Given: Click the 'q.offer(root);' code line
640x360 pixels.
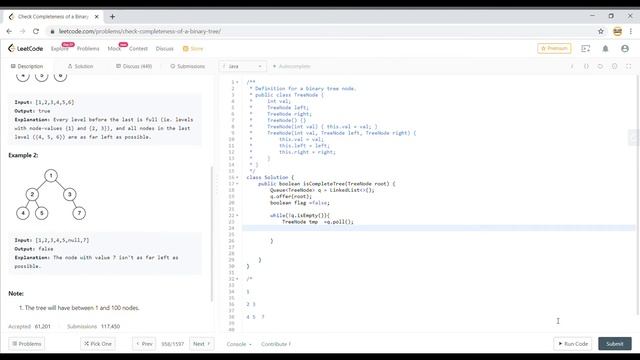Looking at the screenshot, I should [291, 196].
